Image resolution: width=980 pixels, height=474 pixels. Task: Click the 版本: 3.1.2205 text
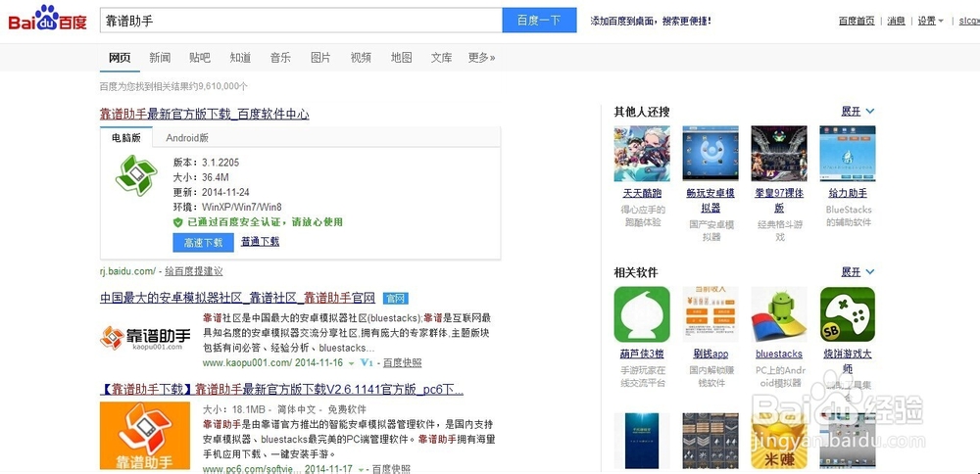point(206,163)
